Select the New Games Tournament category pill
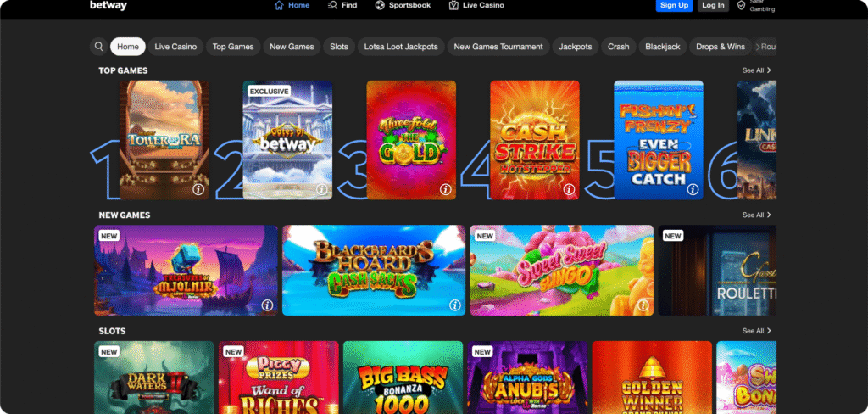The width and height of the screenshot is (868, 414). coord(498,47)
